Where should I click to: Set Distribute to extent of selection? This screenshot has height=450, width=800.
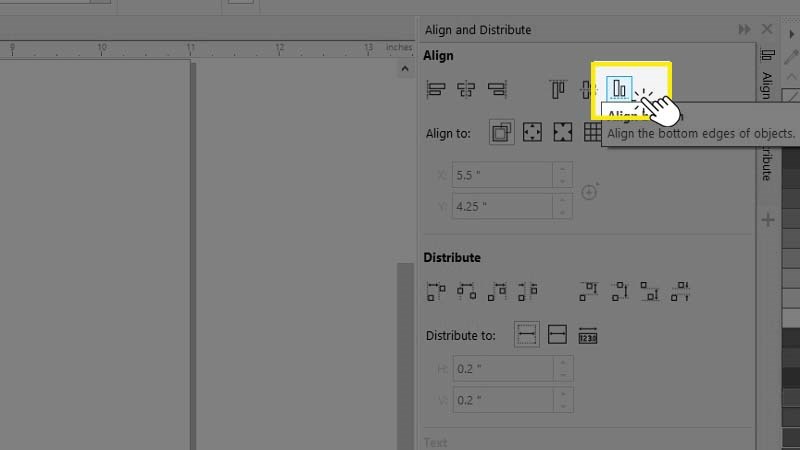point(527,335)
